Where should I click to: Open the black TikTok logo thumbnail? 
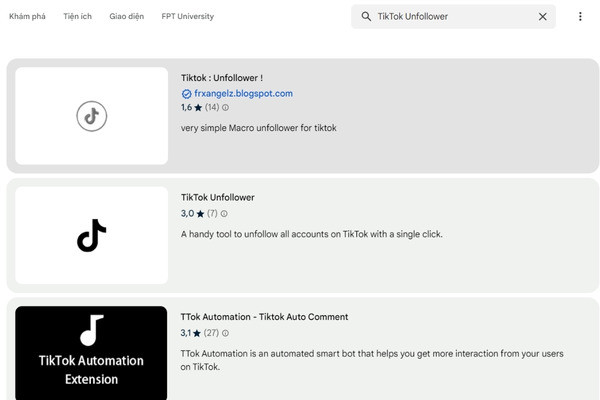coord(91,235)
